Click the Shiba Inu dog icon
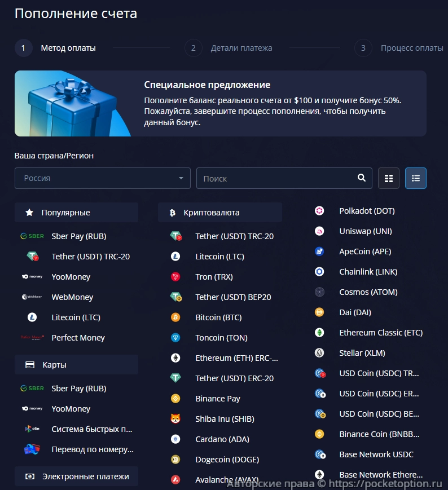Viewport: 448px width, 490px height. (175, 418)
